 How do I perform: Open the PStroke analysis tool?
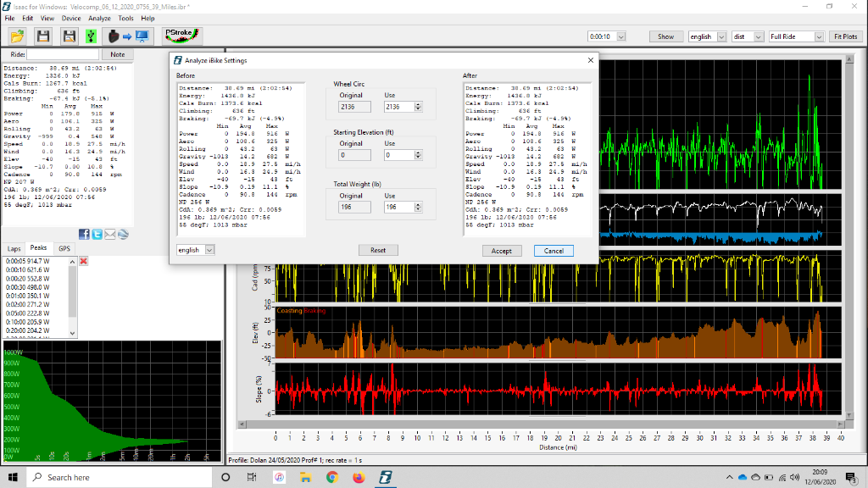(x=181, y=36)
